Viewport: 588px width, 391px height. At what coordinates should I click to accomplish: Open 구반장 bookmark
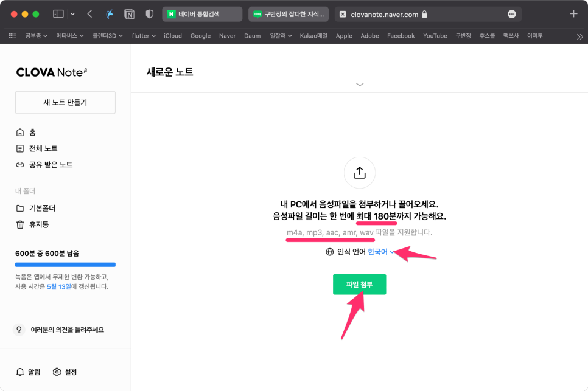[463, 36]
